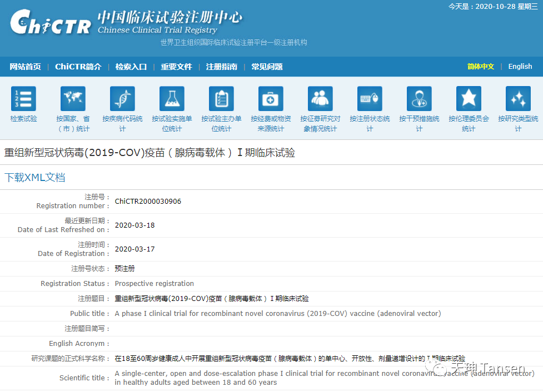The image size is (543, 392).
Task: Click 按试验主办单位统计 label
Action: [x=222, y=124]
